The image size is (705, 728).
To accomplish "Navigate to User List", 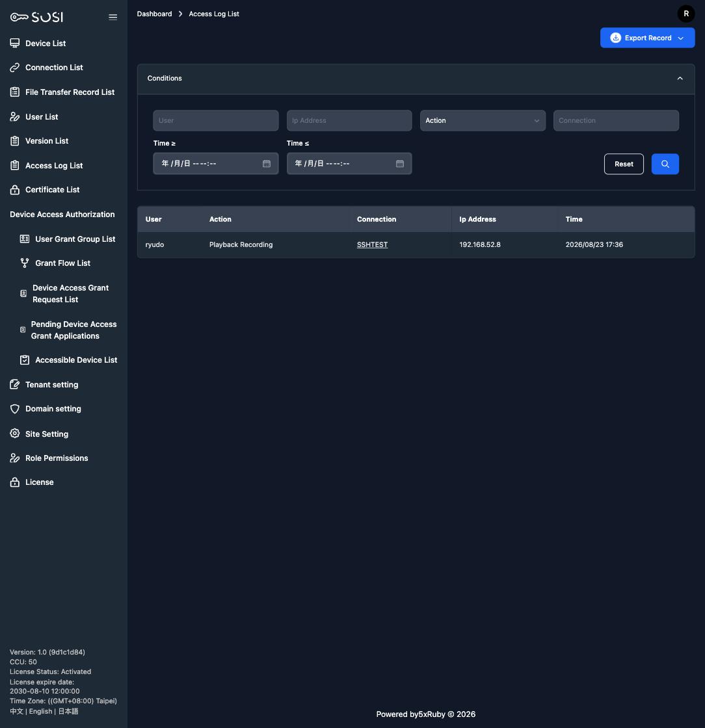I will pyautogui.click(x=42, y=116).
